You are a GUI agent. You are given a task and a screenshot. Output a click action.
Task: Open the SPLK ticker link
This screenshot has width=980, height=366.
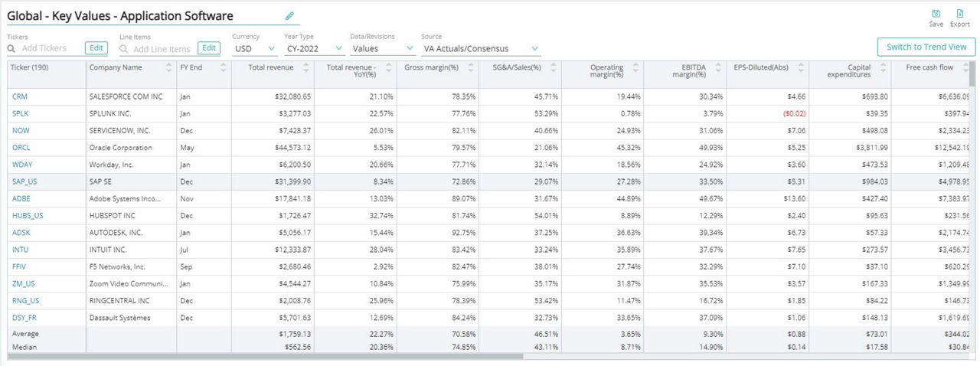point(21,113)
